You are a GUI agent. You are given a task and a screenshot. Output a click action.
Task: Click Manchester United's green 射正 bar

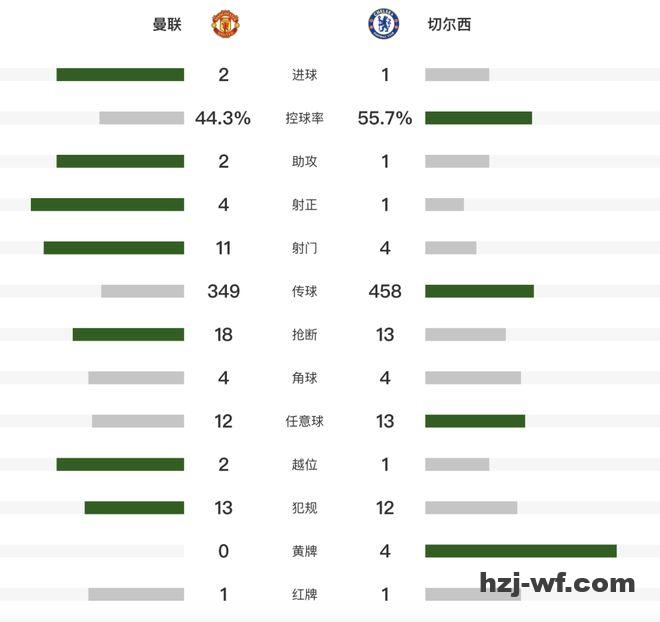(x=107, y=205)
